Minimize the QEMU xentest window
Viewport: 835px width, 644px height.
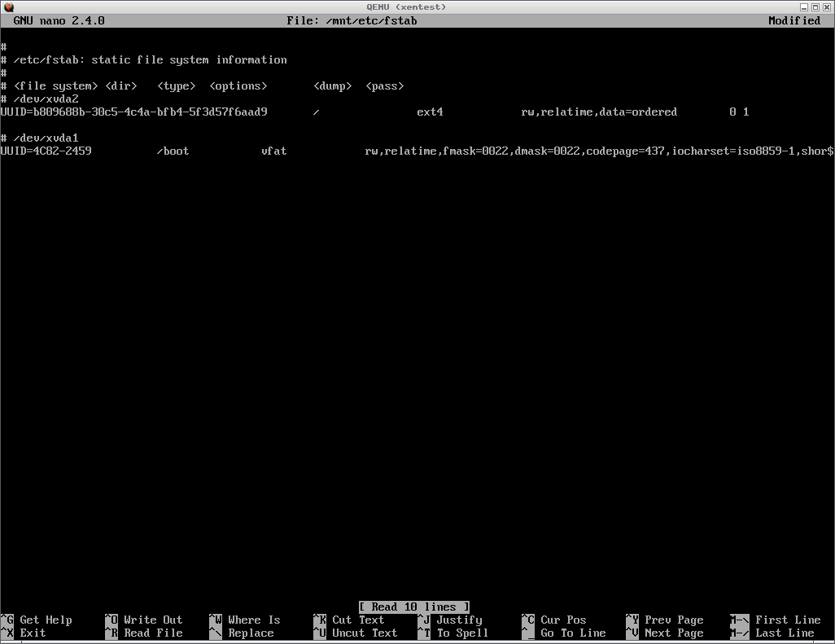(x=802, y=7)
